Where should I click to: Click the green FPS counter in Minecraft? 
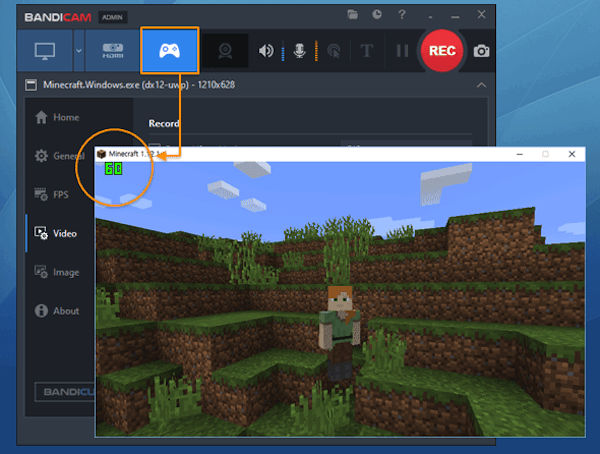(x=114, y=168)
